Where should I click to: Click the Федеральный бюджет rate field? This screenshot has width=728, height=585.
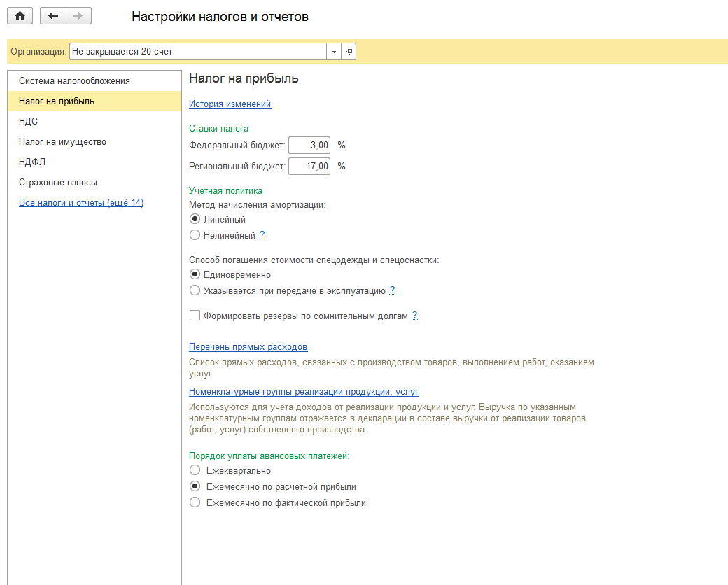click(309, 146)
